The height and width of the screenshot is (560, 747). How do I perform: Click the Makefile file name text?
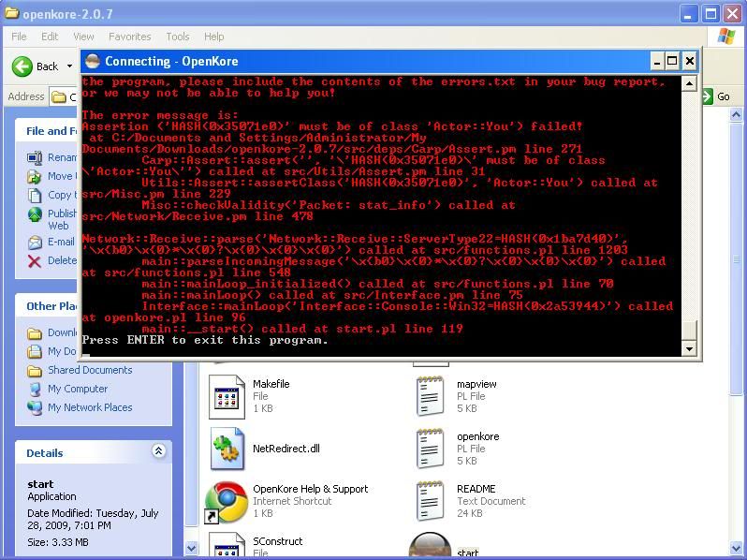pyautogui.click(x=271, y=384)
